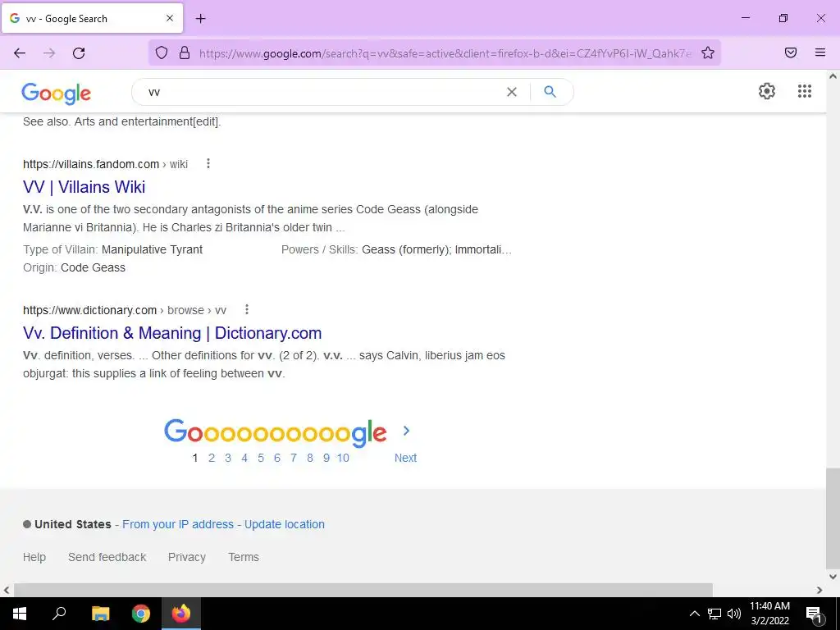Click the horizontal scrollbar thumb

point(363,590)
